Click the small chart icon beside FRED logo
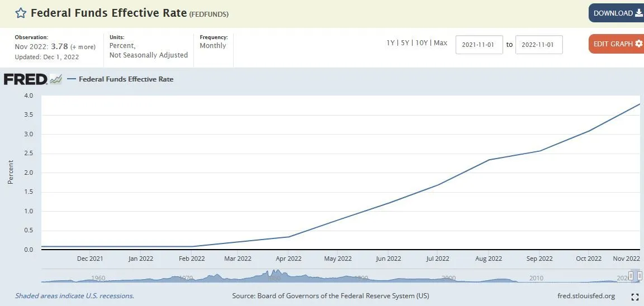Screen dimensions: 644x306 pyautogui.click(x=56, y=79)
